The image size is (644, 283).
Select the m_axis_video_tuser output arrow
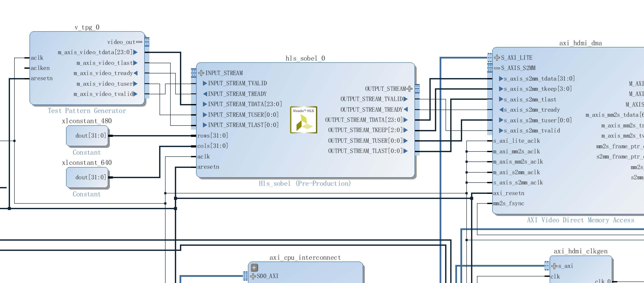click(x=135, y=84)
